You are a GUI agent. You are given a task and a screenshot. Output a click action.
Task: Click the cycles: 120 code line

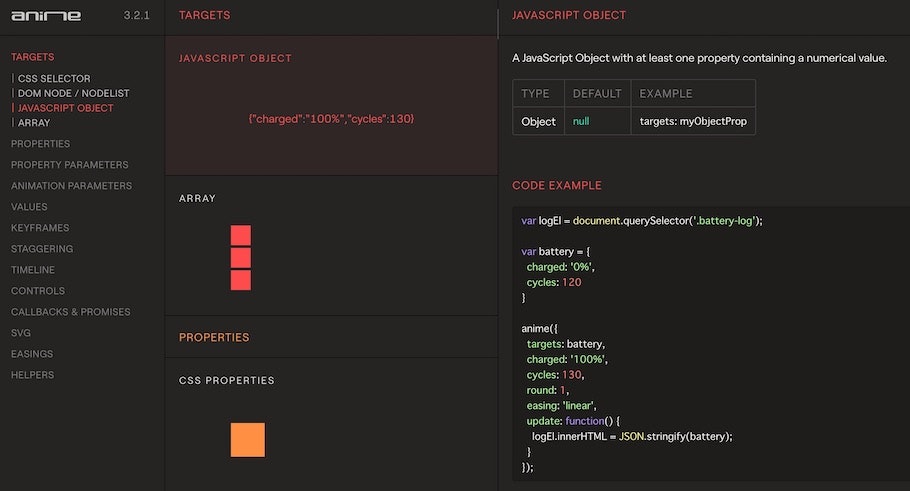click(554, 283)
